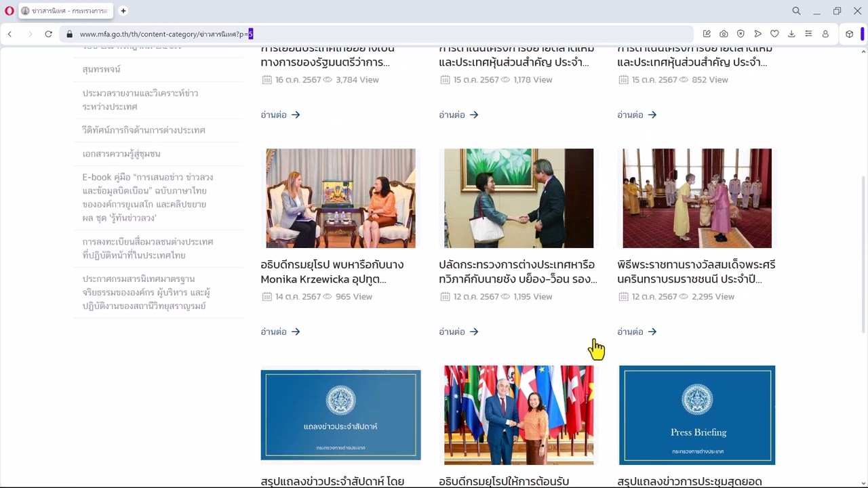Screen dimensions: 868x488
Task: Open sidebar item วีดิทัศน์ภารกิจด้านการต่างประเทศ
Action: pyautogui.click(x=144, y=130)
